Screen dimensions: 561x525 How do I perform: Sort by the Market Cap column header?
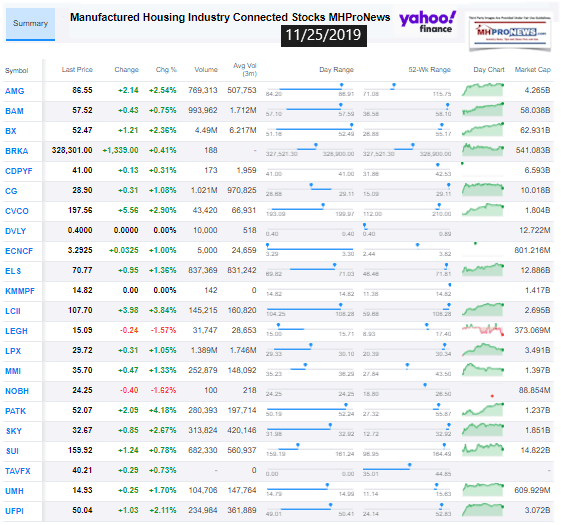pos(532,69)
